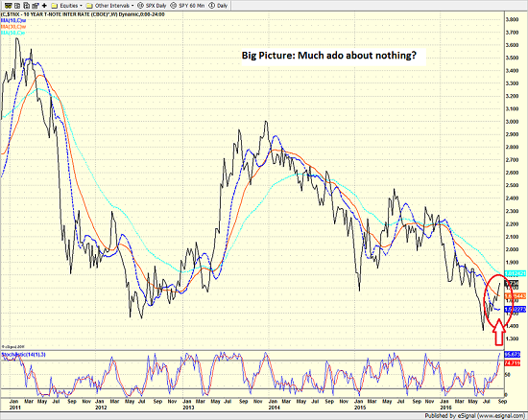Click the red stochastic value flag 74.71
This screenshot has width=528, height=420.
(x=513, y=363)
